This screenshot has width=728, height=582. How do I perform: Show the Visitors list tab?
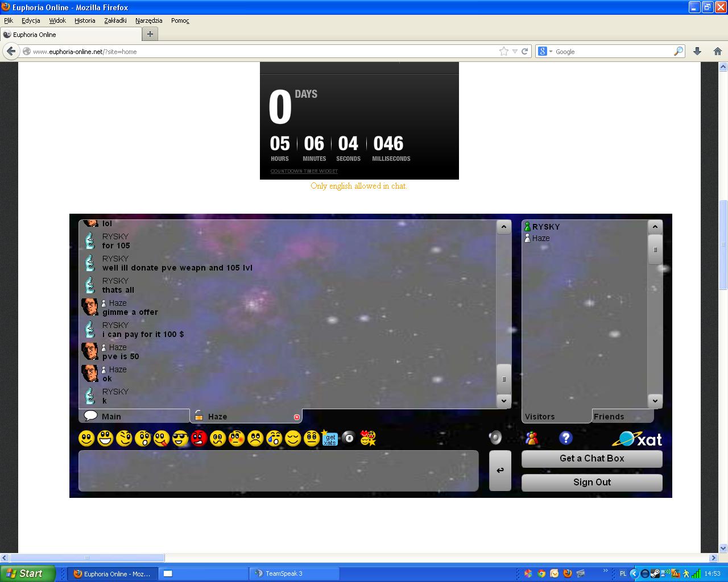pos(556,417)
